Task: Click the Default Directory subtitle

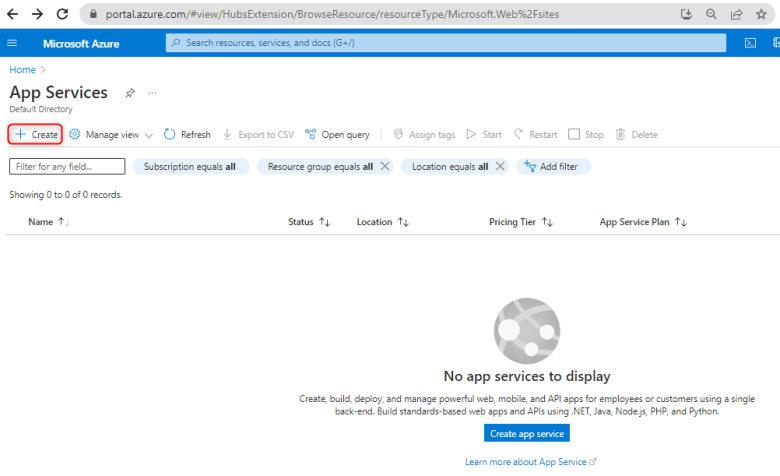Action: [x=41, y=109]
